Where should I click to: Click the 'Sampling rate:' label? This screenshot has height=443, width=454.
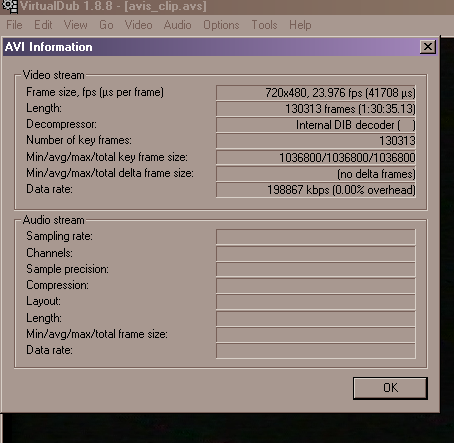[59, 236]
